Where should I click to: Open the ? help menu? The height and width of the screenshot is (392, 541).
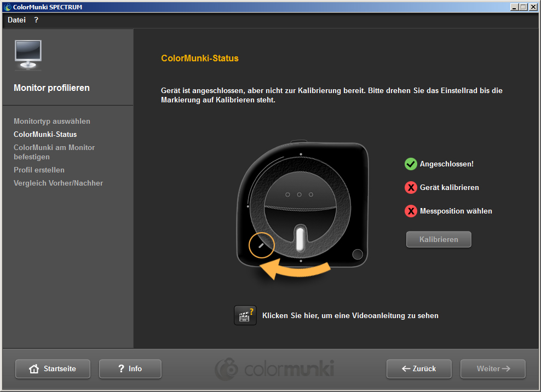36,20
